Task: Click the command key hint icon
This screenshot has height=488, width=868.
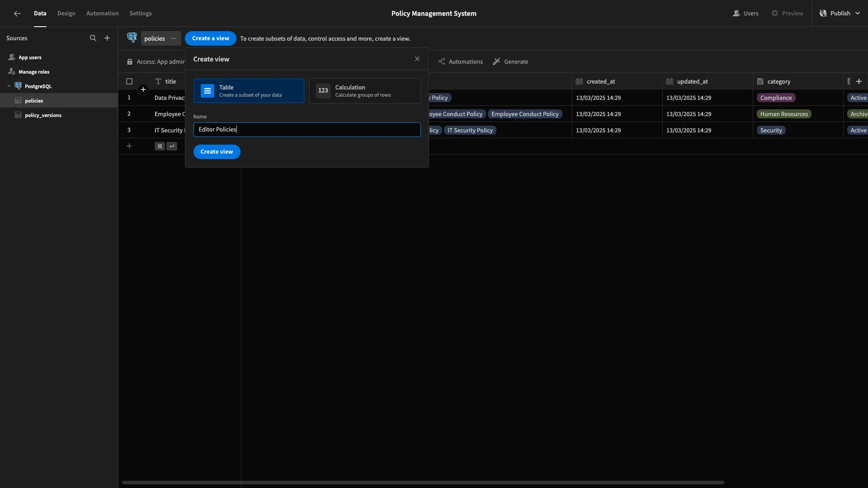Action: [160, 146]
